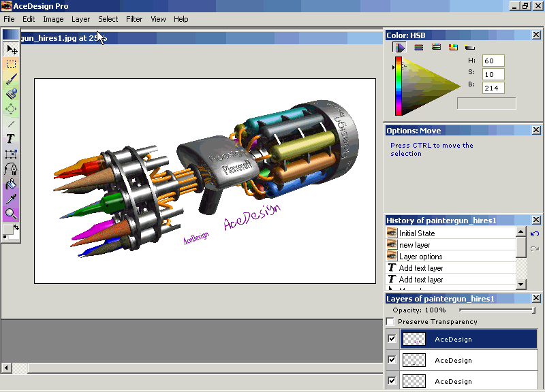
Task: Select the Clone Stamp tool
Action: (x=11, y=94)
